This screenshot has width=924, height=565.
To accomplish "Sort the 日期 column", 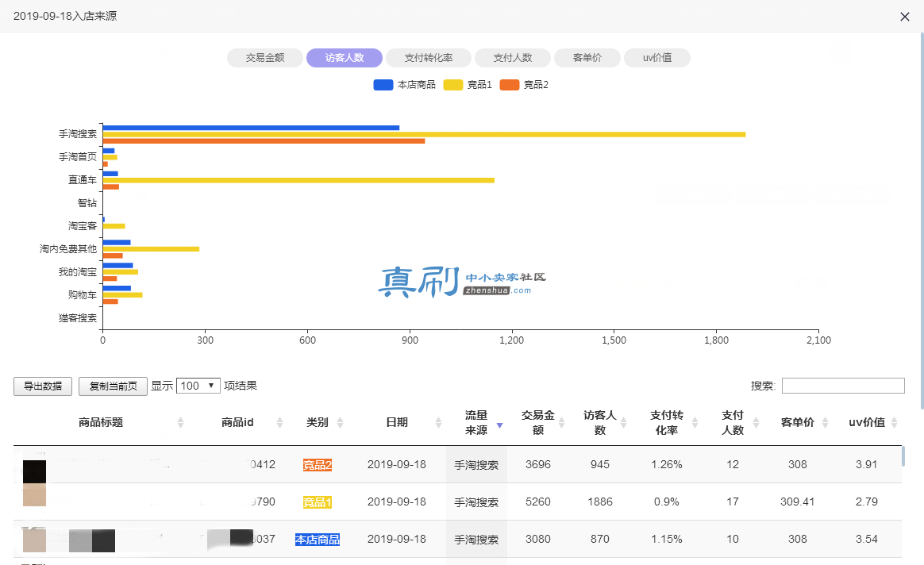I will click(438, 422).
